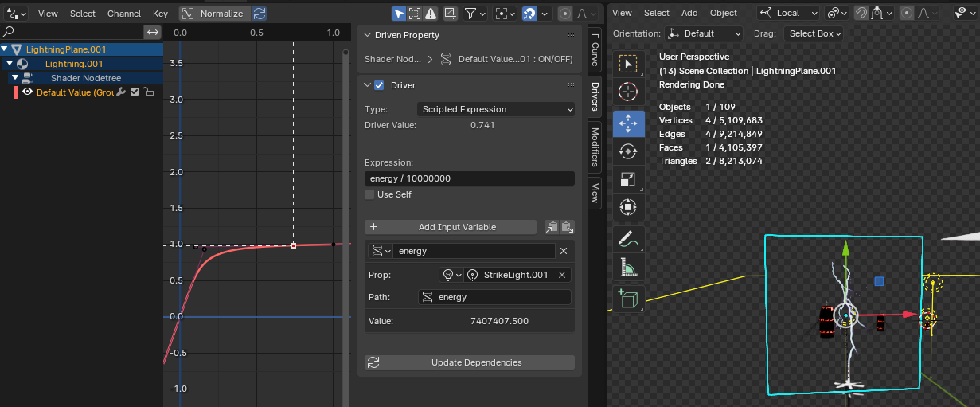Open the View menu in Drivers editor
Image resolution: width=980 pixels, height=407 pixels.
point(48,14)
